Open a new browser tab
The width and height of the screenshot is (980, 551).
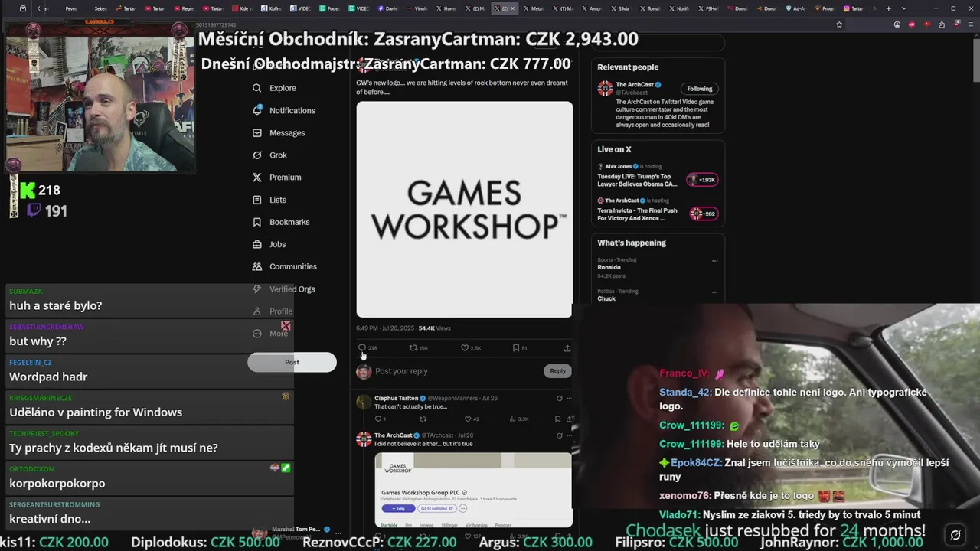[x=888, y=8]
